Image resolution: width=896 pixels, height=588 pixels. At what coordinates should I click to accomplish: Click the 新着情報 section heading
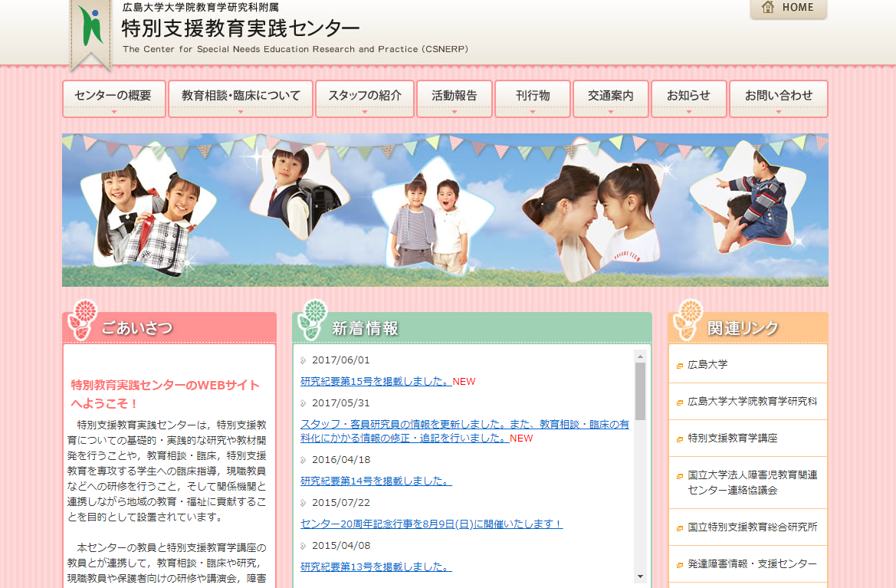pos(365,328)
